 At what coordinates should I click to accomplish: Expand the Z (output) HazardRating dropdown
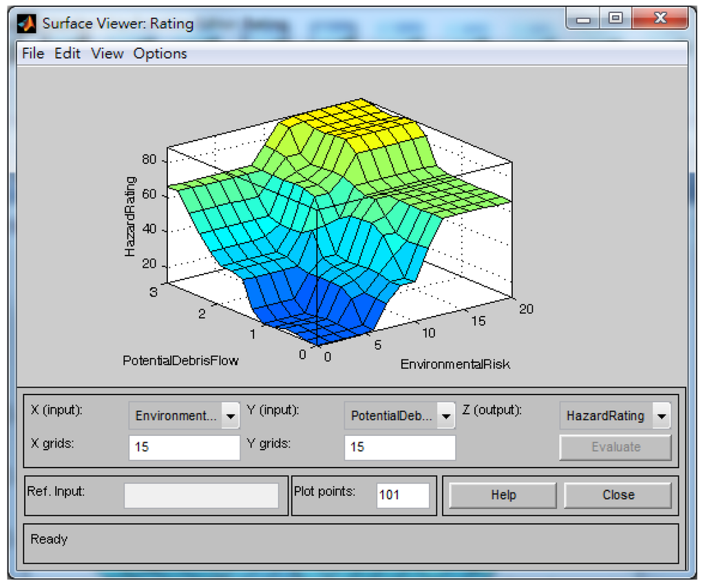(x=661, y=416)
